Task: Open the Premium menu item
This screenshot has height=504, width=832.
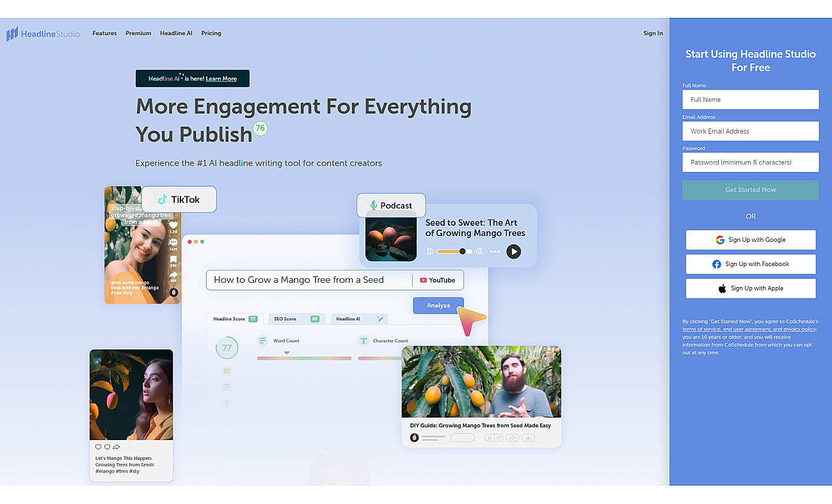Action: coord(138,33)
